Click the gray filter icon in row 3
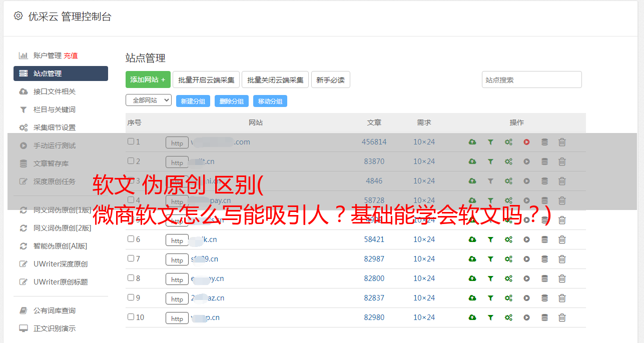The image size is (644, 343). [x=490, y=181]
